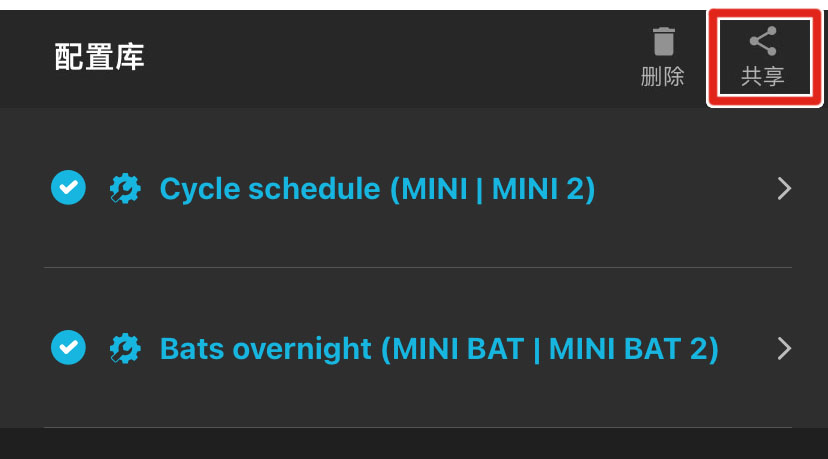Image resolution: width=828 pixels, height=459 pixels.
Task: Click the divider below Cycle schedule
Action: pos(417,267)
